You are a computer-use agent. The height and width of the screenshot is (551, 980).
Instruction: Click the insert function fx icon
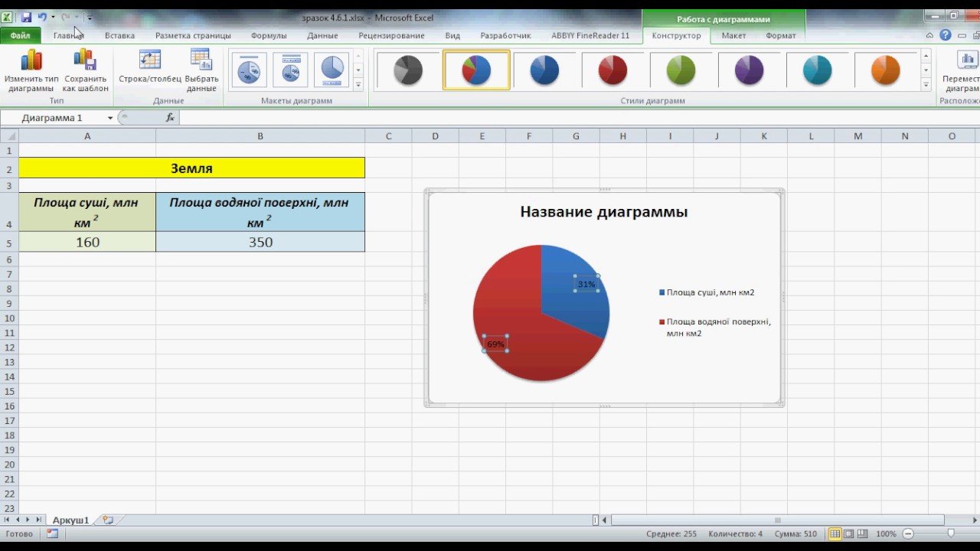click(170, 118)
